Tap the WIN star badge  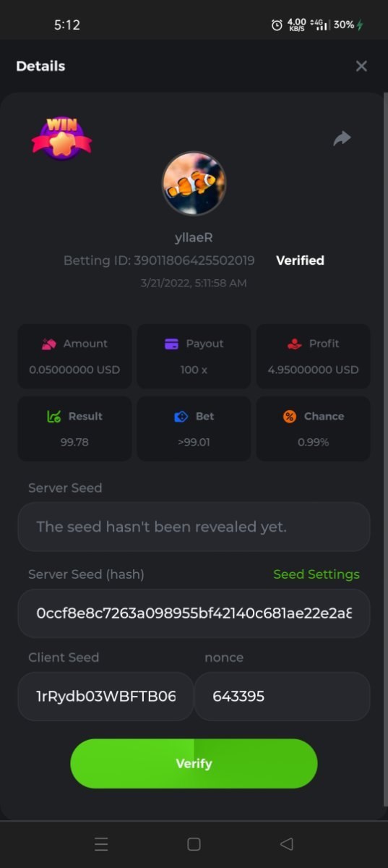pyautogui.click(x=62, y=138)
